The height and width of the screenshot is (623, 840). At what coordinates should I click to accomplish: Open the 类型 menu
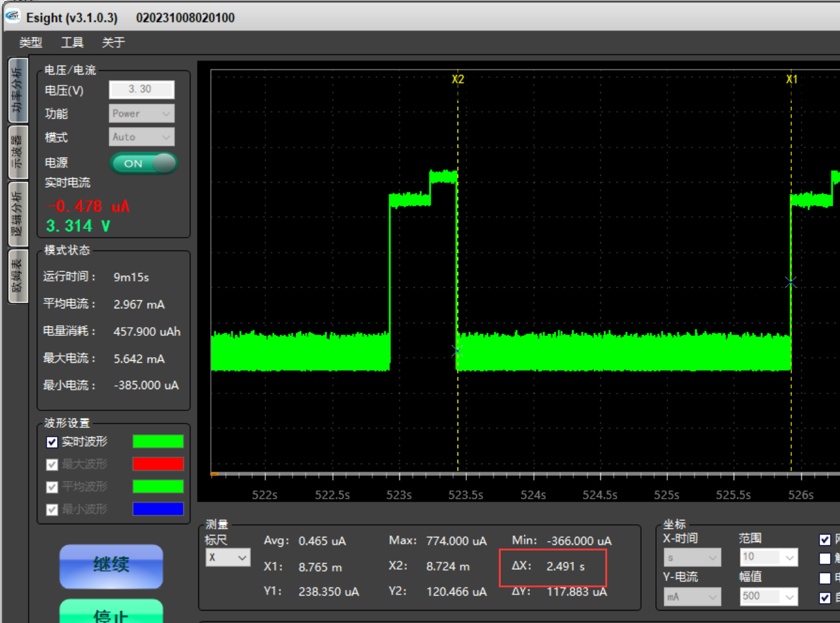(31, 43)
